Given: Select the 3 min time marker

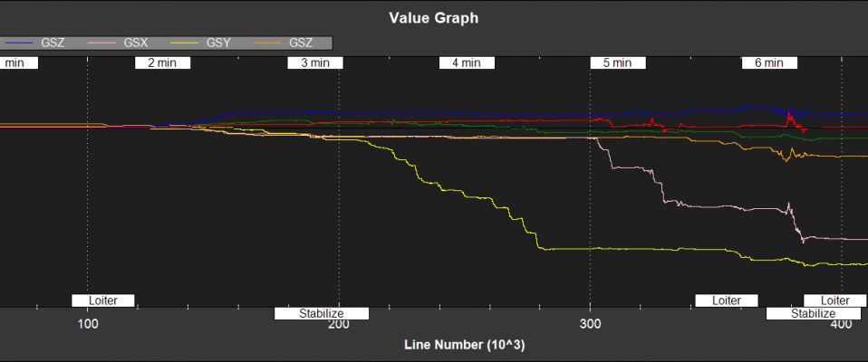Looking at the screenshot, I should pos(315,63).
